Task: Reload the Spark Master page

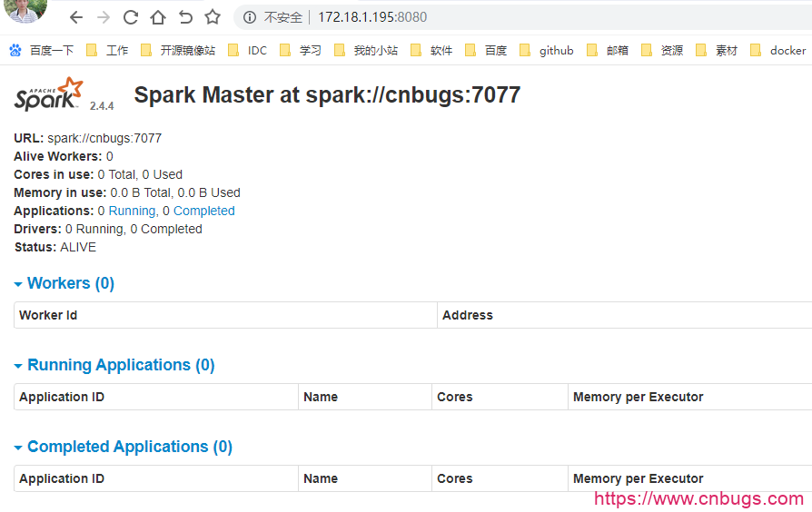Action: [131, 17]
